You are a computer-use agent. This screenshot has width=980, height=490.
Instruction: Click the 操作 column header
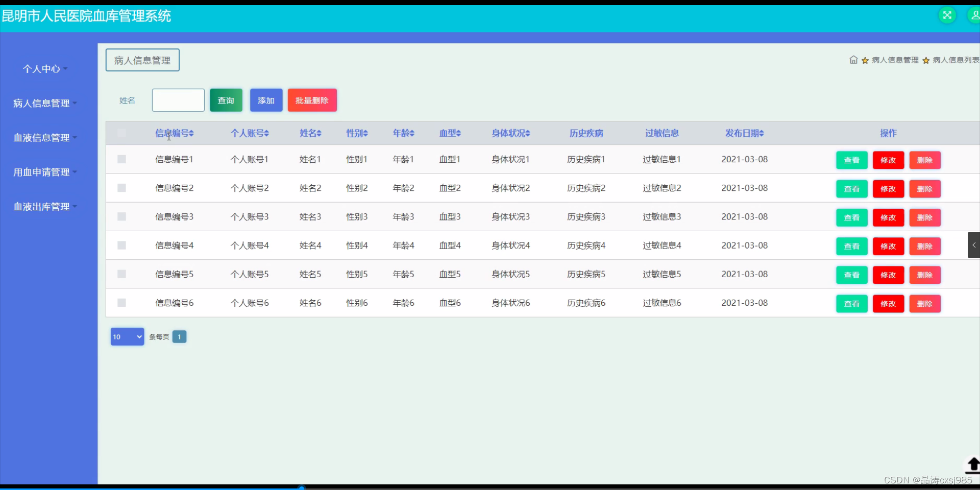[x=888, y=133]
